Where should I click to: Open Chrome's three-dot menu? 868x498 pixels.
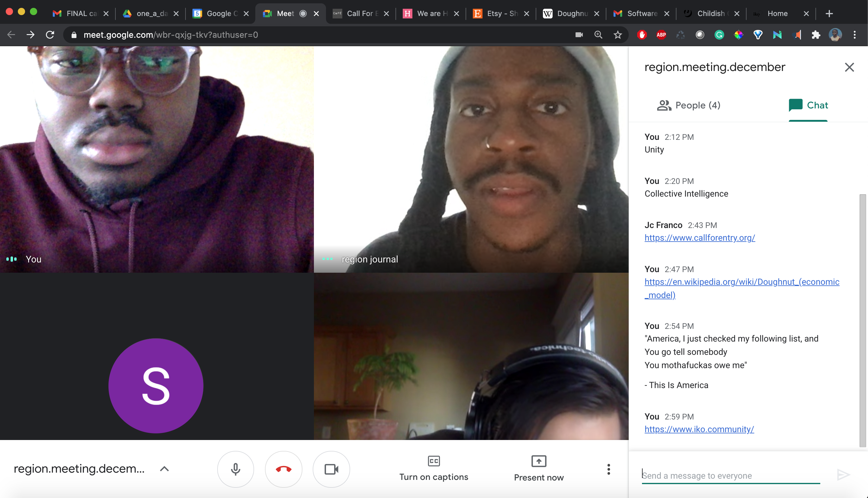[x=855, y=34]
